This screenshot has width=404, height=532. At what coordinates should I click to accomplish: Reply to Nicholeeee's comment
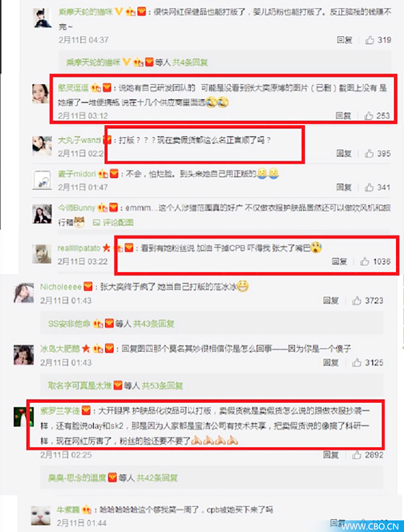coord(331,300)
